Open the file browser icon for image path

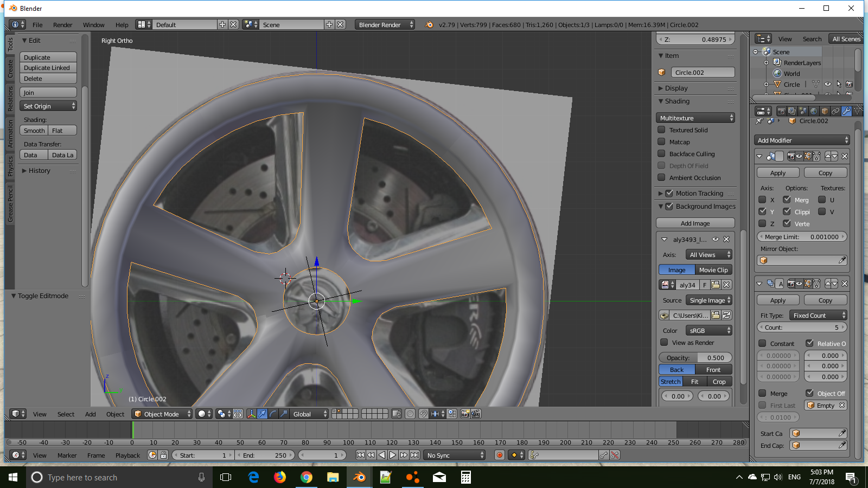click(716, 315)
